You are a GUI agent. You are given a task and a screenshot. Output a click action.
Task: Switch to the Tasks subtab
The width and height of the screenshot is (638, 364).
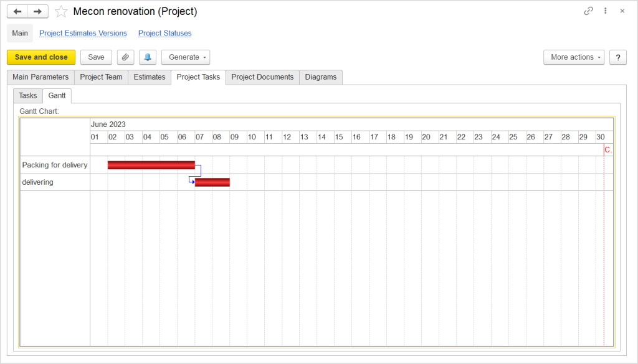coord(28,96)
